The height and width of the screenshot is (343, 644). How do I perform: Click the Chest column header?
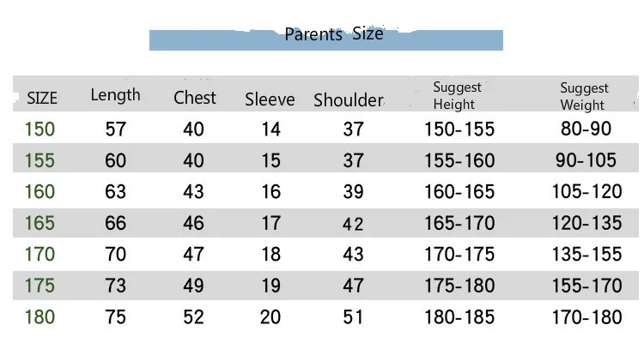[x=195, y=98]
